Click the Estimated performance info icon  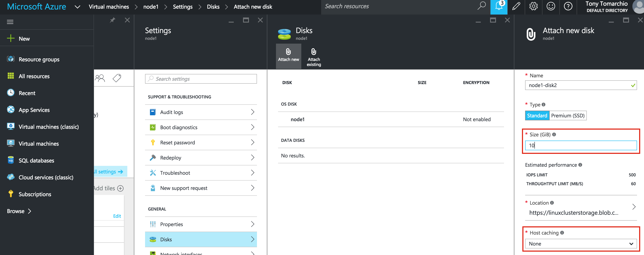point(580,165)
